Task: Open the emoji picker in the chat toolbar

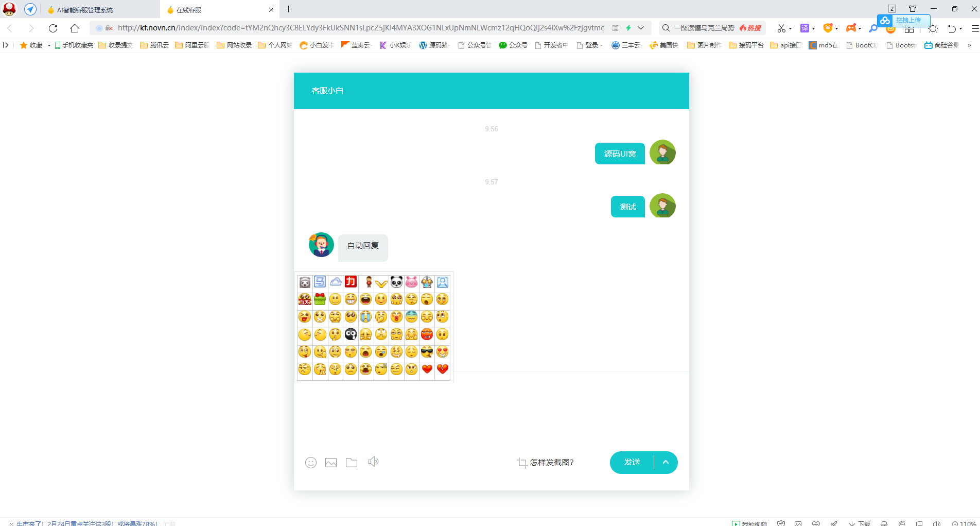Action: tap(311, 462)
